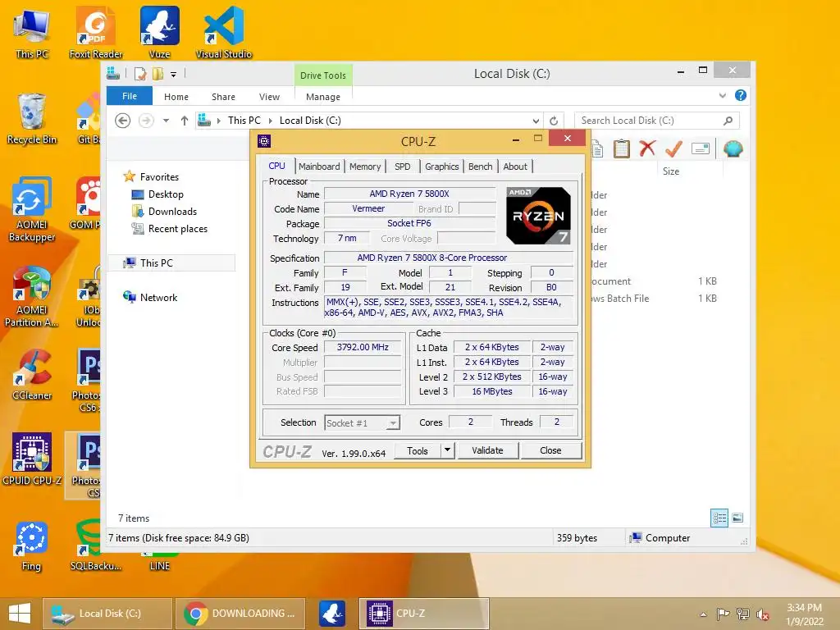This screenshot has width=840, height=630.
Task: Open the About tab in CPU-Z
Action: pyautogui.click(x=515, y=167)
